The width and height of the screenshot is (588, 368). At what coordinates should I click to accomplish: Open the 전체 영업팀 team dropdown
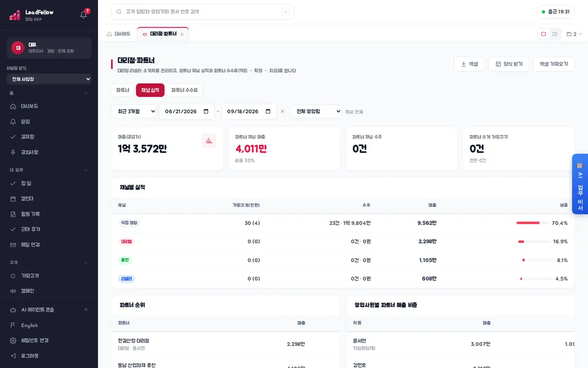click(x=316, y=111)
